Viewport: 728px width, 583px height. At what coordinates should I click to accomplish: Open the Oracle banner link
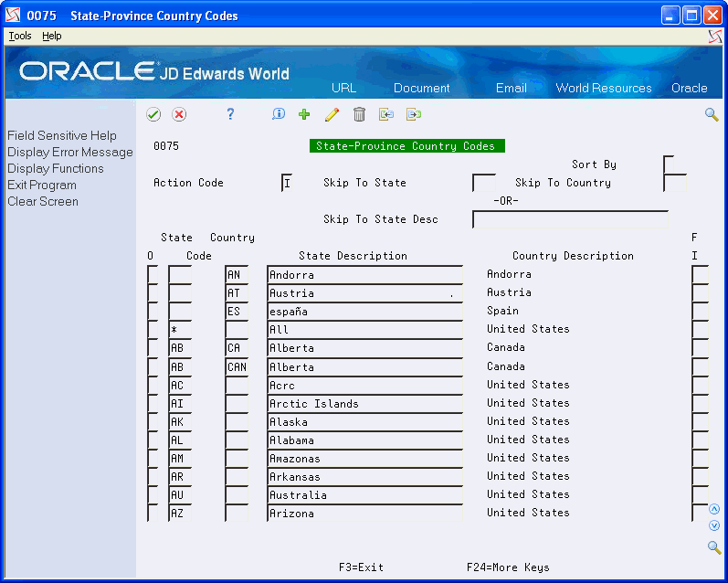coord(690,88)
